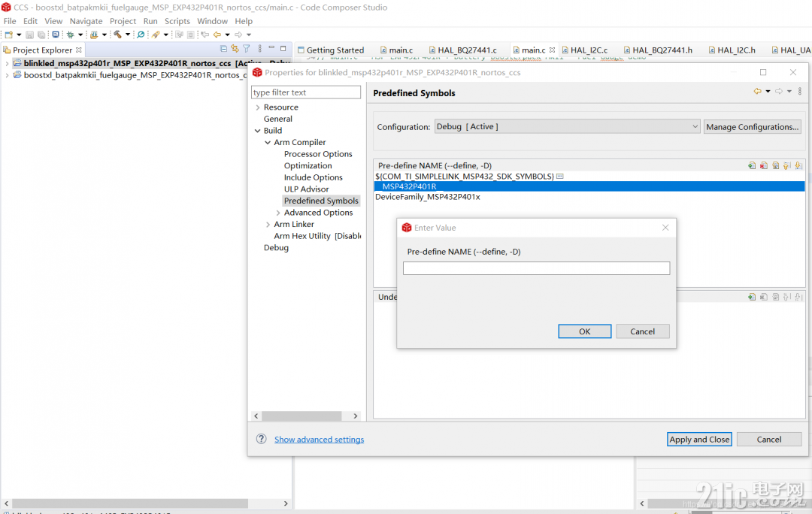Switch to the Getting Started tab

coord(330,50)
